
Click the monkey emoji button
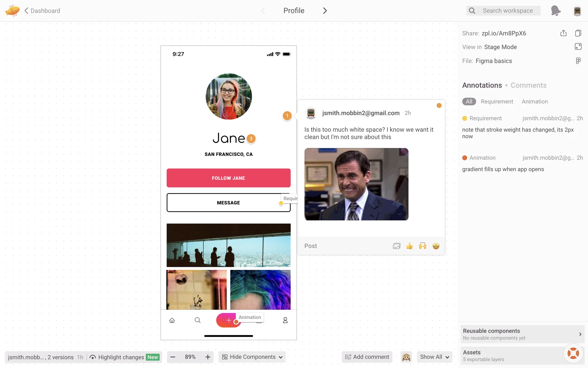[406, 357]
